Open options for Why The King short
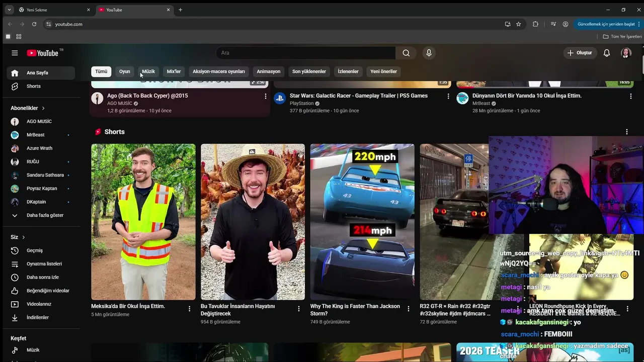This screenshot has height=362, width=644. [x=409, y=309]
